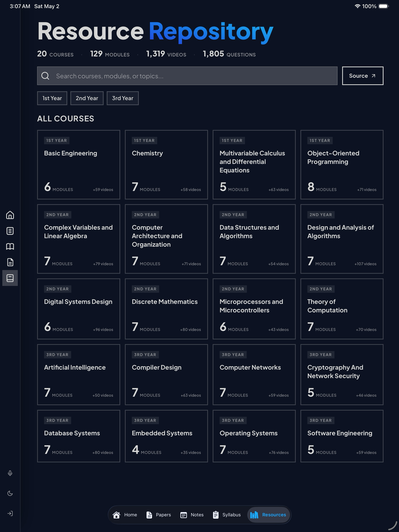This screenshot has height=532, width=399.
Task: Open the Chemistry course card
Action: point(166,165)
